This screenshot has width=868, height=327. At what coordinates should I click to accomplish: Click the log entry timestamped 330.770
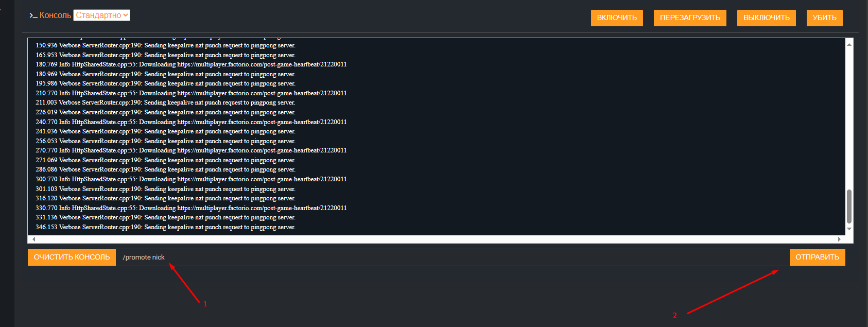click(191, 208)
